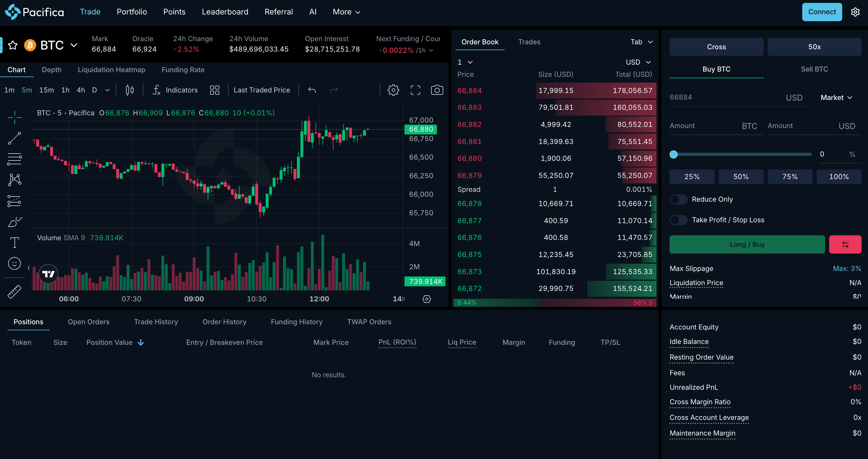
Task: Switch to the Trades tab
Action: [x=529, y=42]
